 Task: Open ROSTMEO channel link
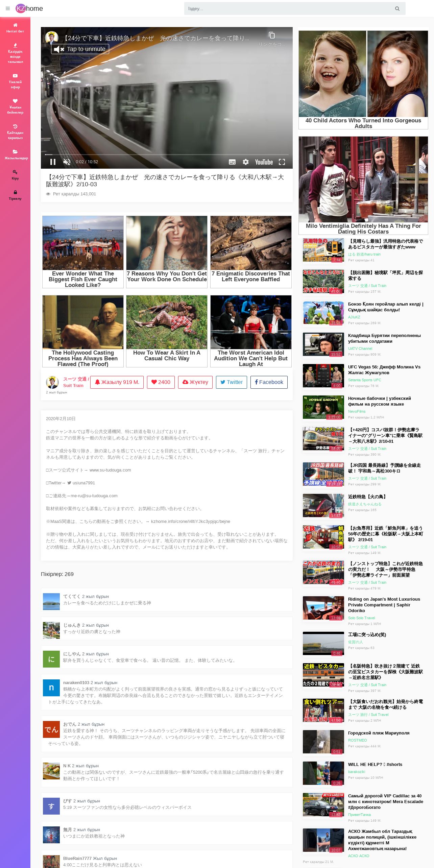click(x=357, y=740)
